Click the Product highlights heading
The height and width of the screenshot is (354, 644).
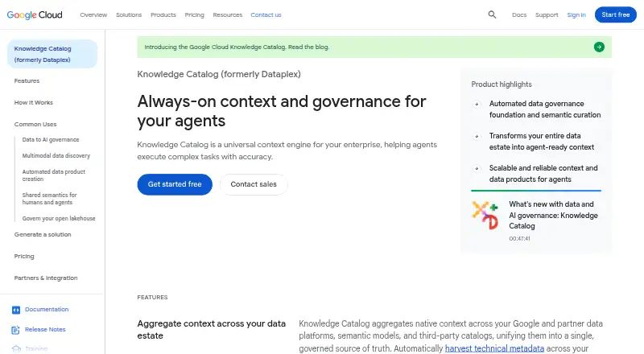502,84
